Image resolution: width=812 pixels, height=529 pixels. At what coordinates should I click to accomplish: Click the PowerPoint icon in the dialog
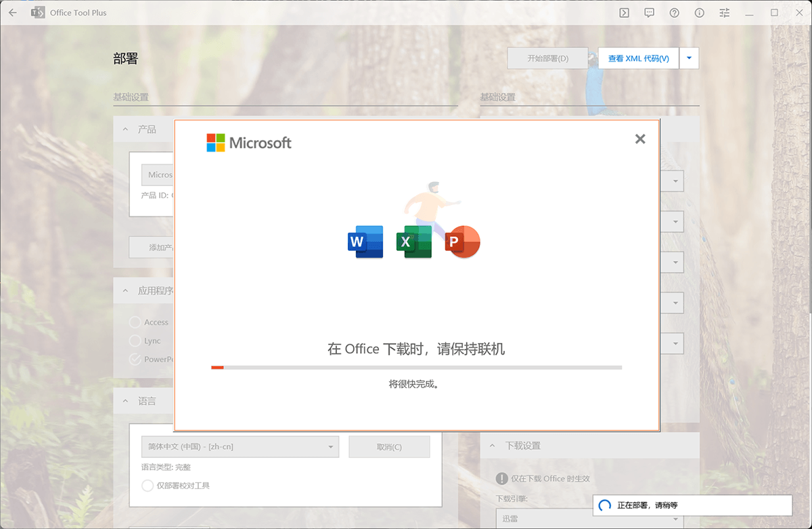click(x=462, y=241)
